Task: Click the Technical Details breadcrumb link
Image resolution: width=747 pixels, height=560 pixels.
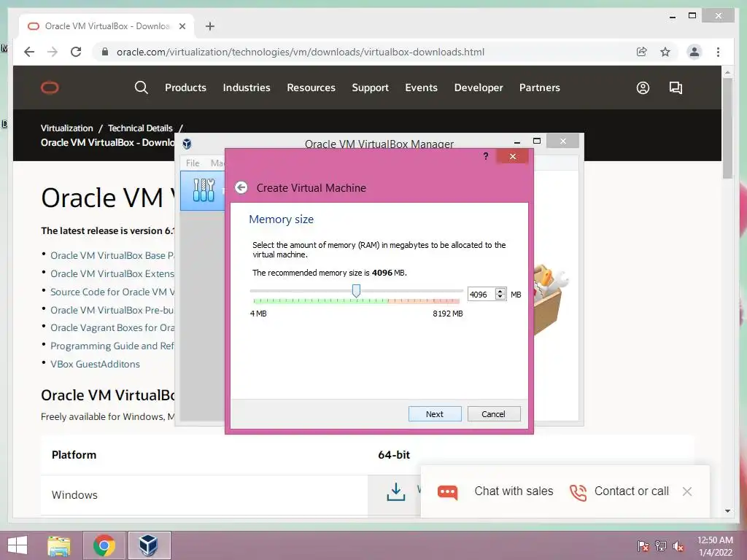Action: (140, 128)
